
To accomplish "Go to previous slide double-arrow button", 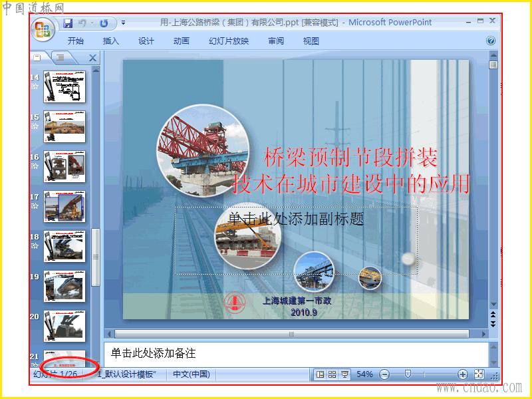I will pos(493,314).
